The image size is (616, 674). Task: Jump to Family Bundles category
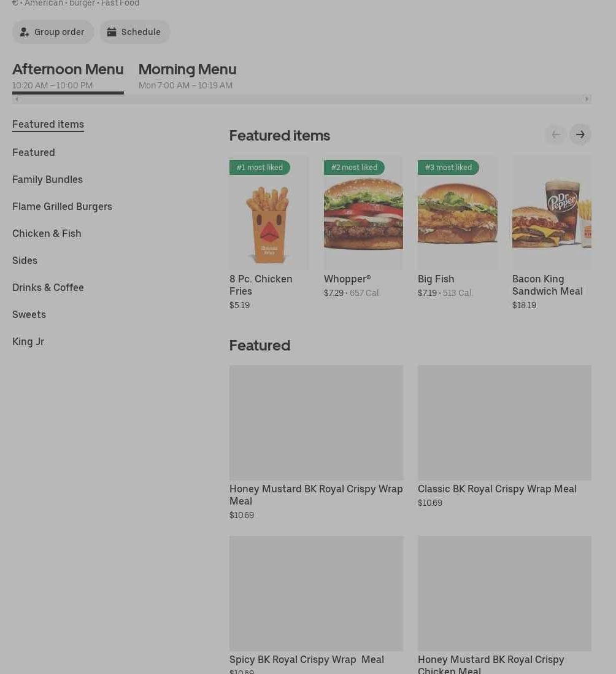click(x=47, y=179)
